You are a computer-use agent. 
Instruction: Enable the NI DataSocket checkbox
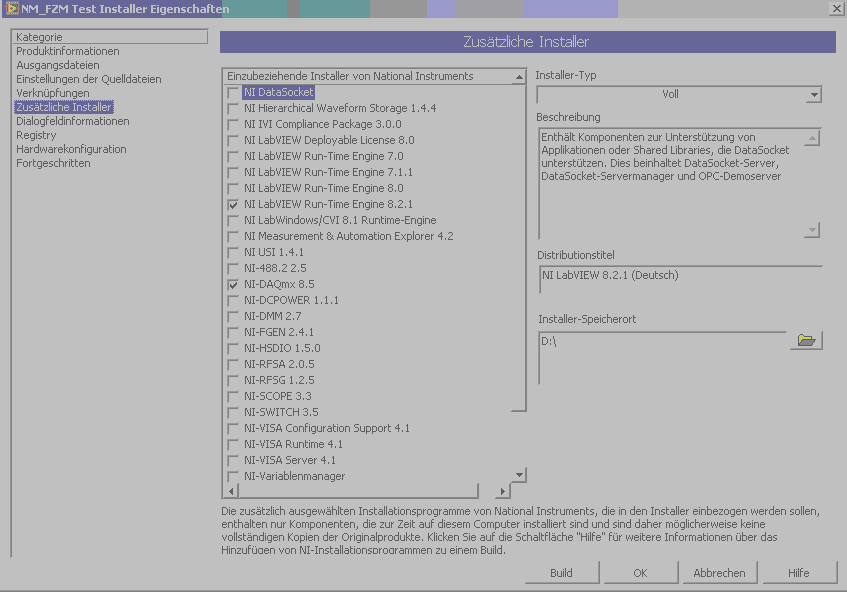(x=233, y=93)
